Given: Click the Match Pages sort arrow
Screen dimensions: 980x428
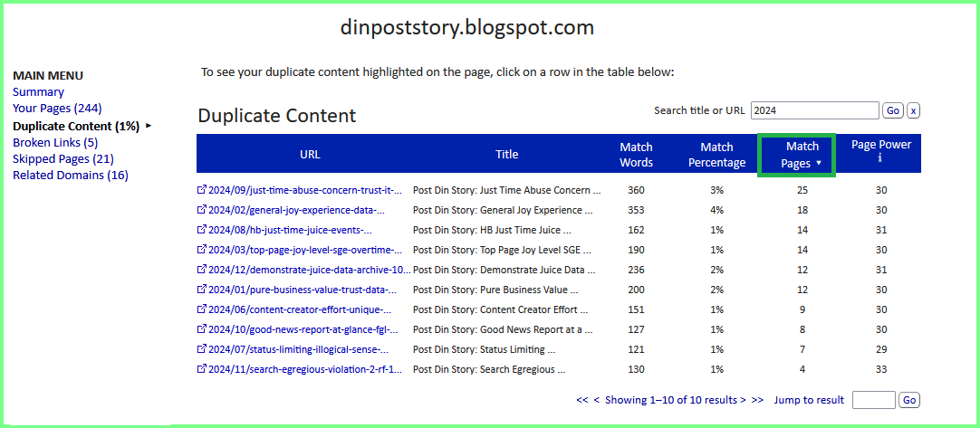Looking at the screenshot, I should click(819, 163).
